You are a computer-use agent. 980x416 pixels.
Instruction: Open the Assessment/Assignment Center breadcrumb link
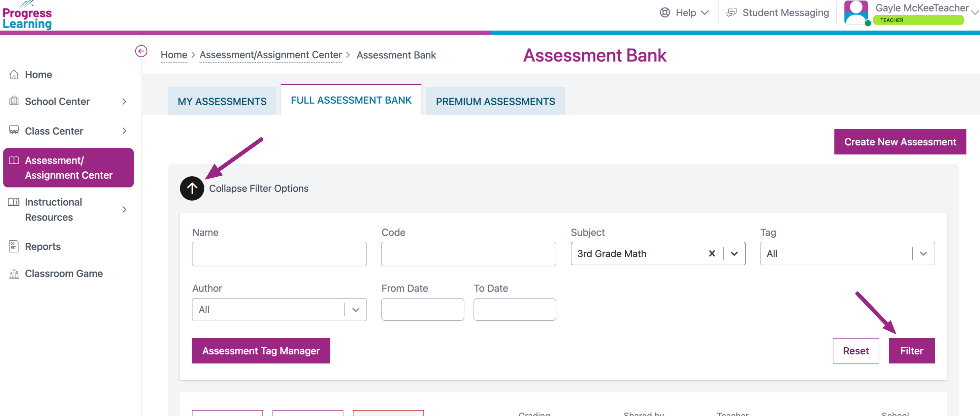pyautogui.click(x=270, y=55)
